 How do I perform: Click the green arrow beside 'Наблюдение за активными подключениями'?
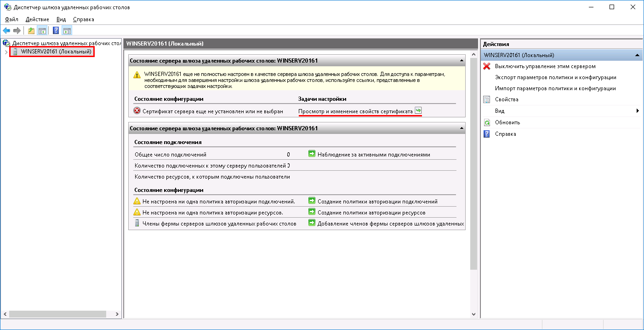click(312, 154)
